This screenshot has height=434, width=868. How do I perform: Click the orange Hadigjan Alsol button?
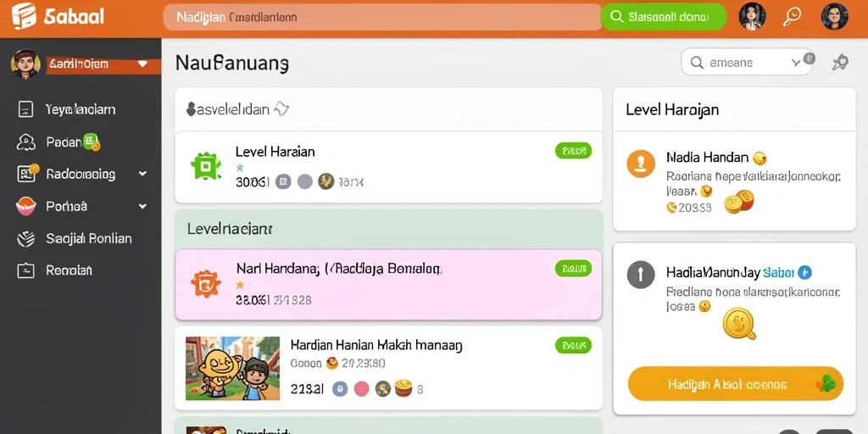click(735, 384)
